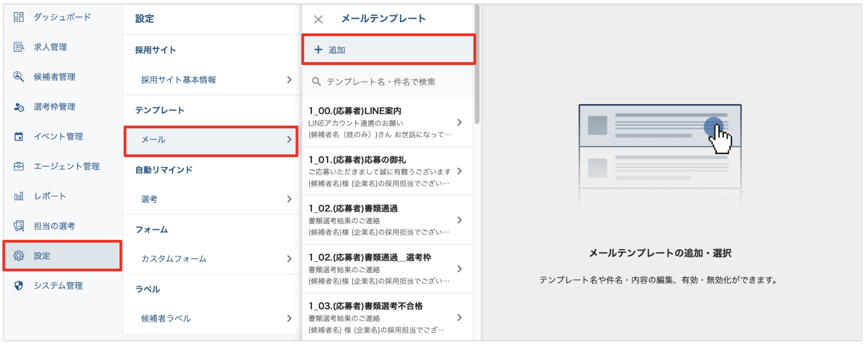Open 求人管理 via its document icon

pyautogui.click(x=18, y=47)
